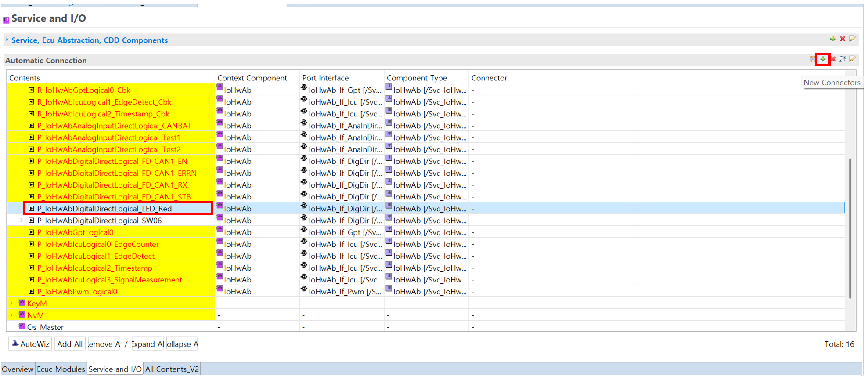This screenshot has width=868, height=376.
Task: Expand the KeyM component node
Action: pos(11,304)
